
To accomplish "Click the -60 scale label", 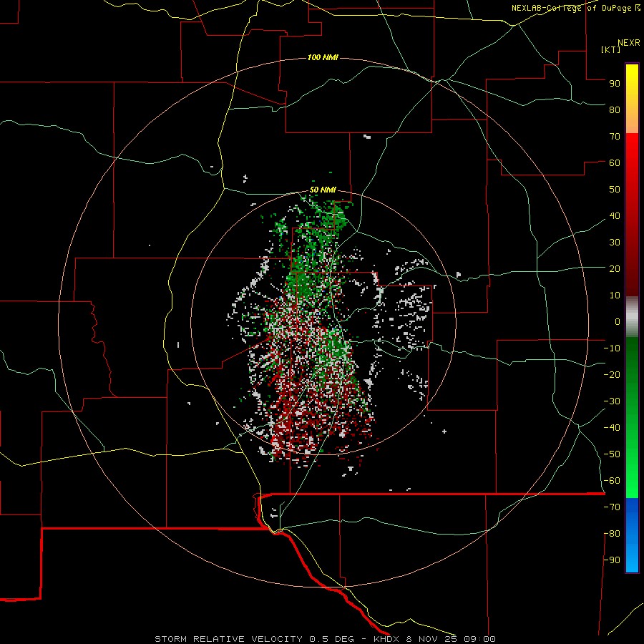I will point(612,481).
